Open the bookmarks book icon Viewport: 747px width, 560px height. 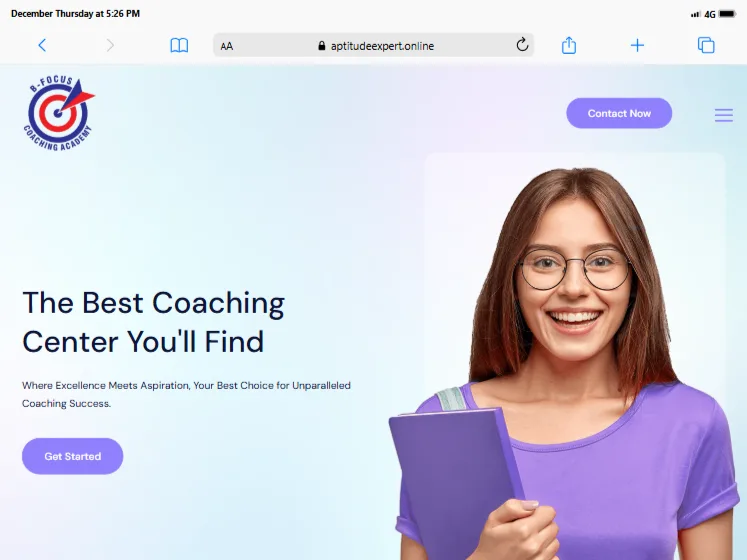[x=179, y=45]
